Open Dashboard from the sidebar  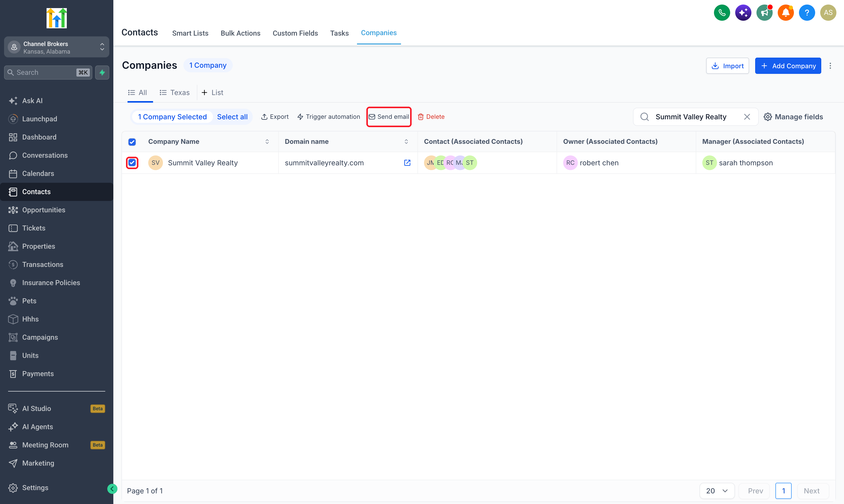click(x=56, y=137)
